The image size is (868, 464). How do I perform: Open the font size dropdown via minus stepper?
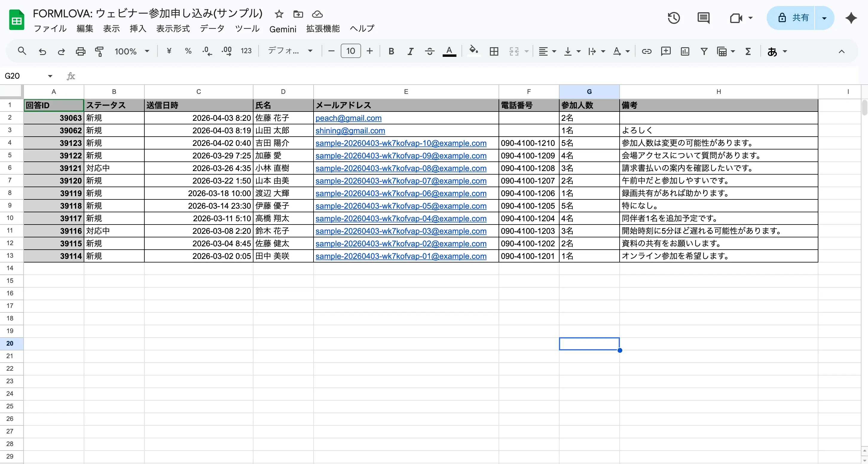tap(331, 51)
